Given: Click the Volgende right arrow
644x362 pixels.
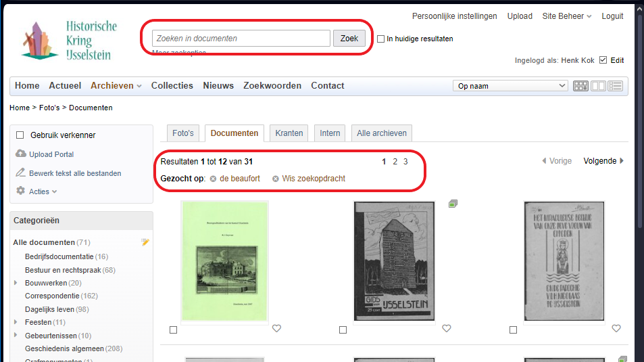Looking at the screenshot, I should 622,161.
